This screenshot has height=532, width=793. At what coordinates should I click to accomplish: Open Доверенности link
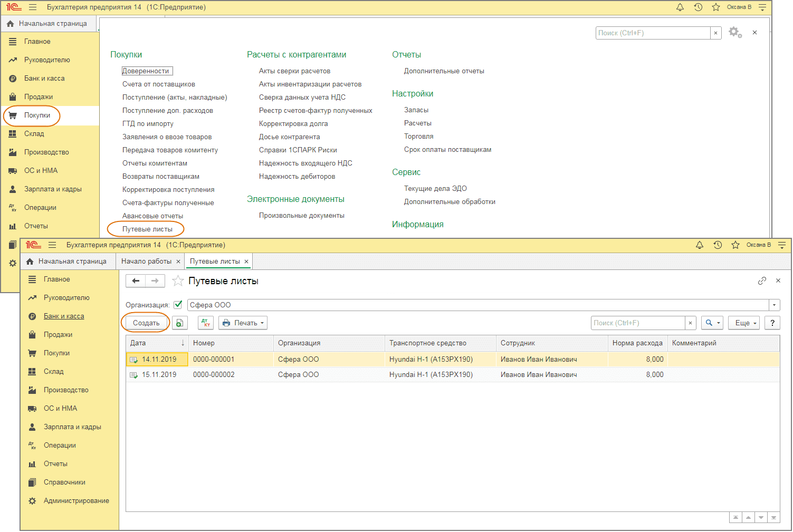click(x=146, y=71)
